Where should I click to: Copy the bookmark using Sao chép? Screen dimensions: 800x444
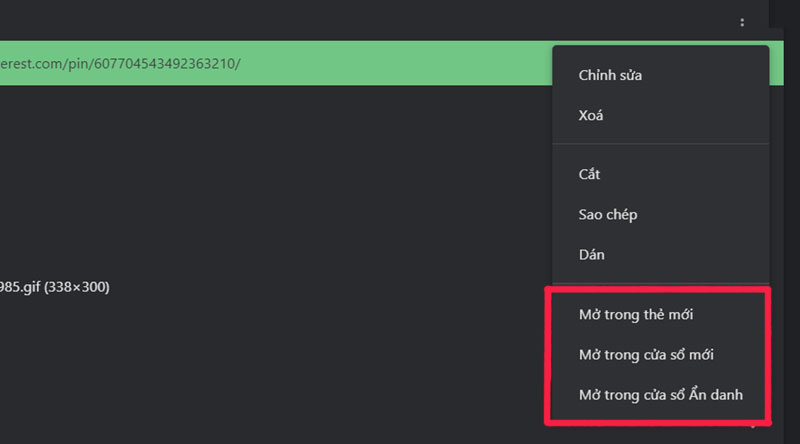[607, 215]
